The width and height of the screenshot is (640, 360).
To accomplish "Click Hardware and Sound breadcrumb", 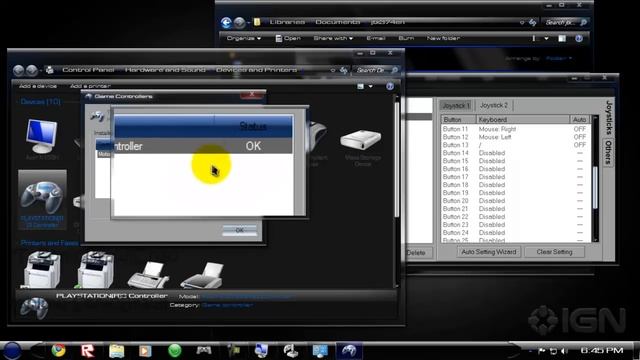I will (165, 70).
